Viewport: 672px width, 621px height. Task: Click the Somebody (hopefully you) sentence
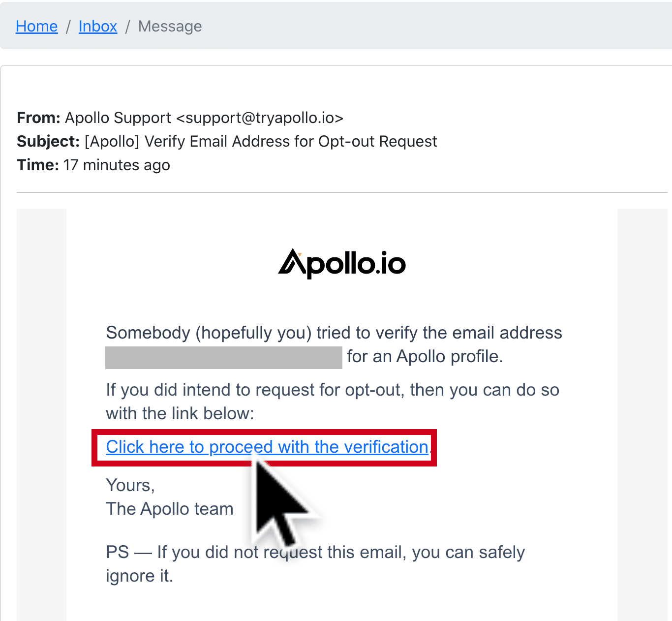[334, 344]
